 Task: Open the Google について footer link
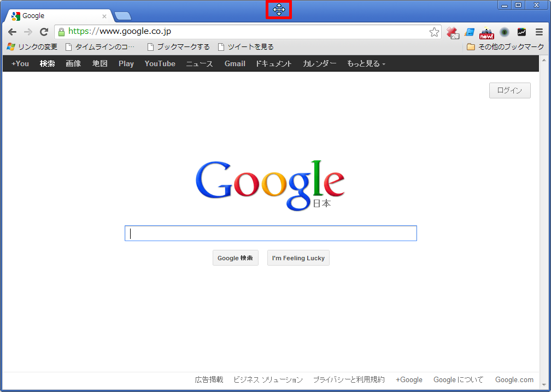pos(458,379)
